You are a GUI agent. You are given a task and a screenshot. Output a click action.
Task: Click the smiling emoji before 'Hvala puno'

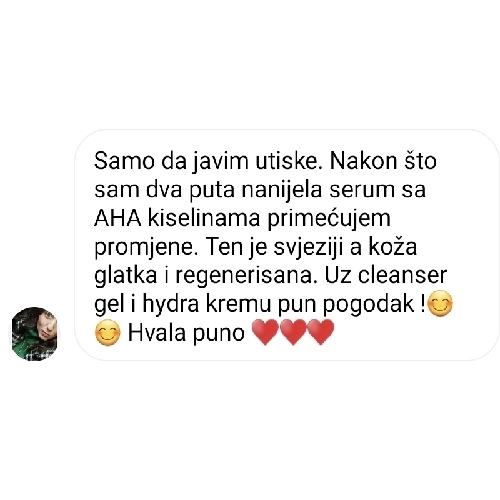click(107, 332)
